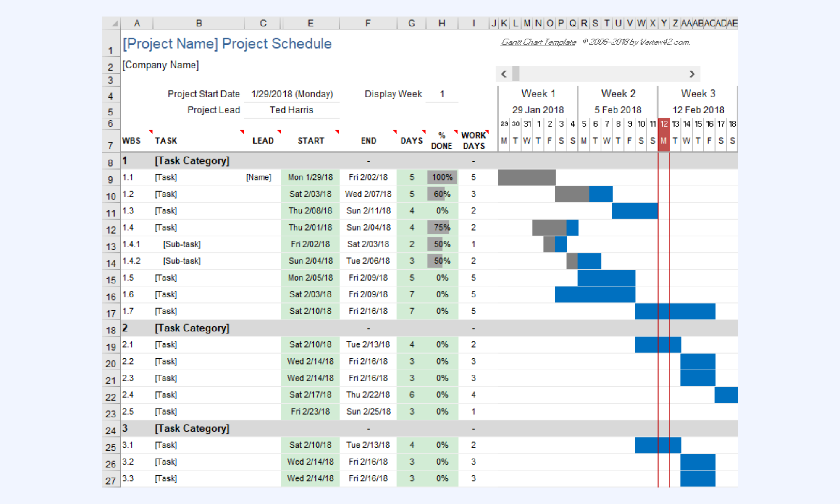The height and width of the screenshot is (504, 840).
Task: Select end date Wed 2/07/18
Action: click(368, 194)
